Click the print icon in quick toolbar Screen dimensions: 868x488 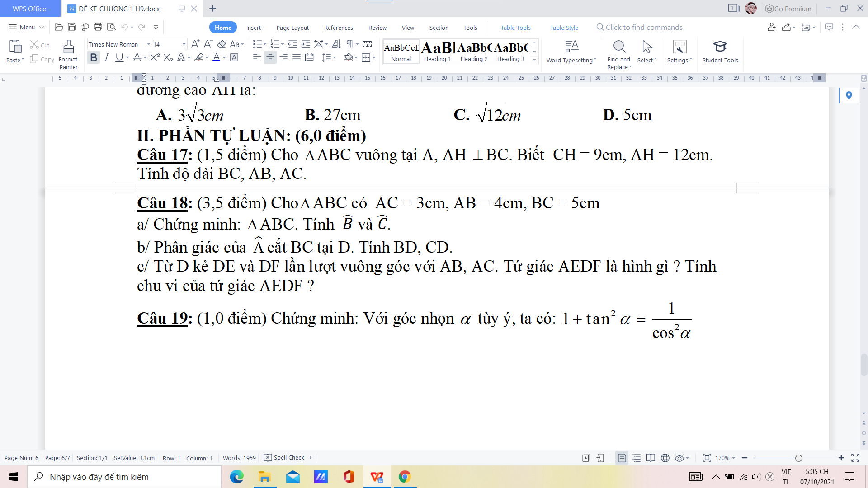click(98, 27)
